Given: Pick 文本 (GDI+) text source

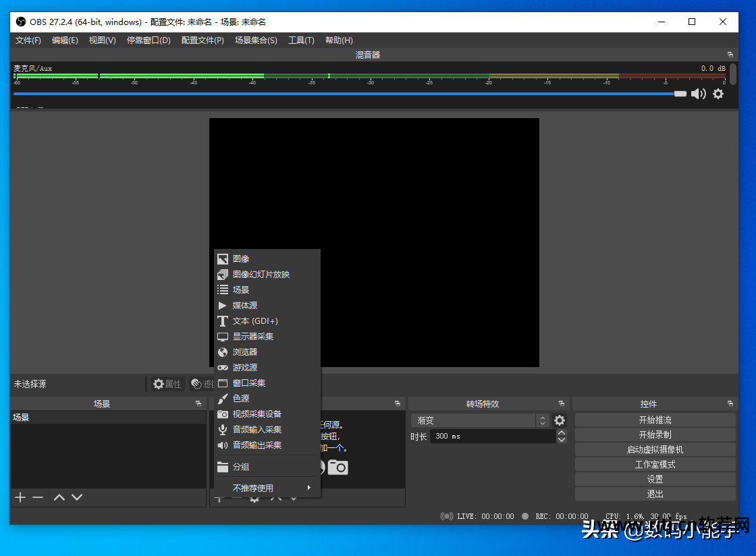Looking at the screenshot, I should click(267, 321).
